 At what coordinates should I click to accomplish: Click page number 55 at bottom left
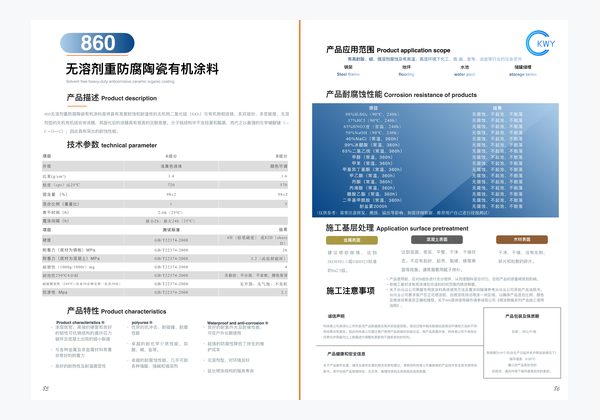[x=46, y=388]
